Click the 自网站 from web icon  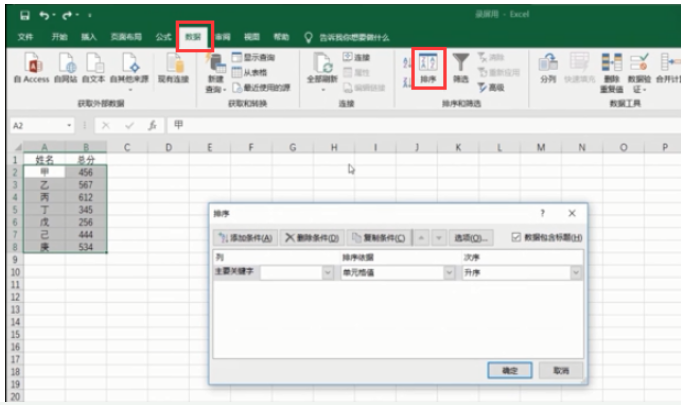click(66, 68)
